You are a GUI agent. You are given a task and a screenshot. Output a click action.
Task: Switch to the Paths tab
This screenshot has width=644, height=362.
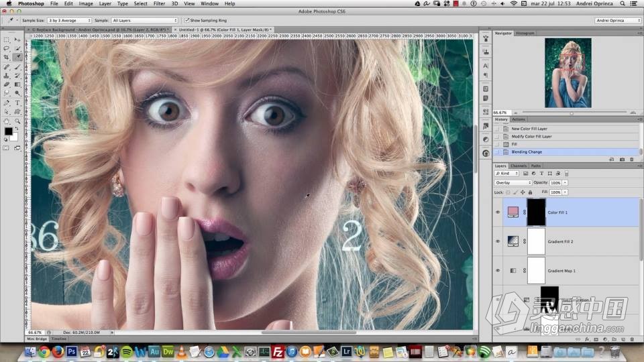tap(535, 166)
